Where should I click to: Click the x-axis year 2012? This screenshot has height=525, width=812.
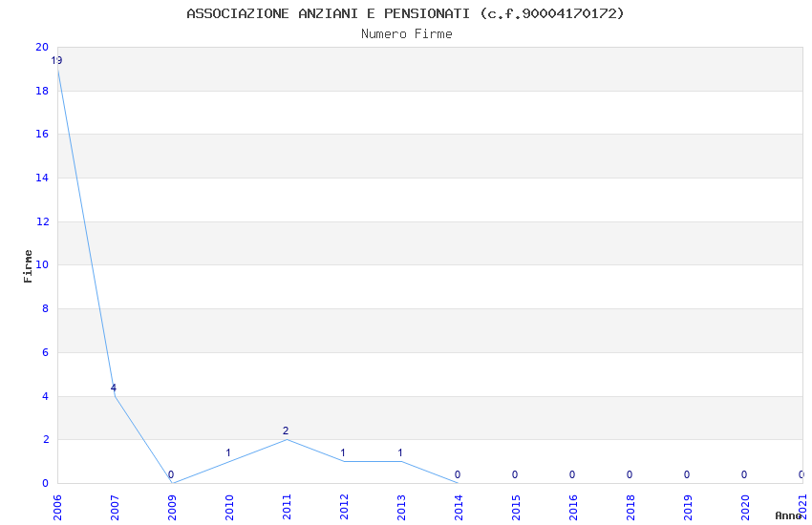(344, 508)
